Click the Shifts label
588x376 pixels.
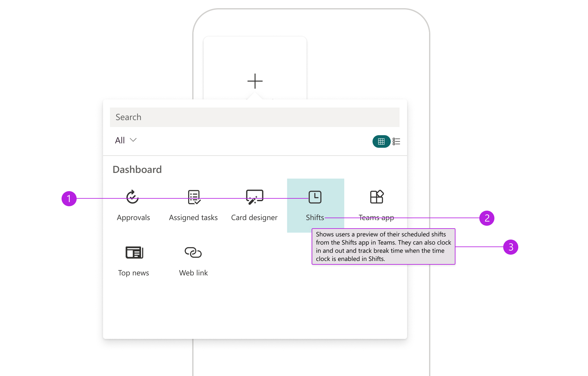click(x=315, y=218)
